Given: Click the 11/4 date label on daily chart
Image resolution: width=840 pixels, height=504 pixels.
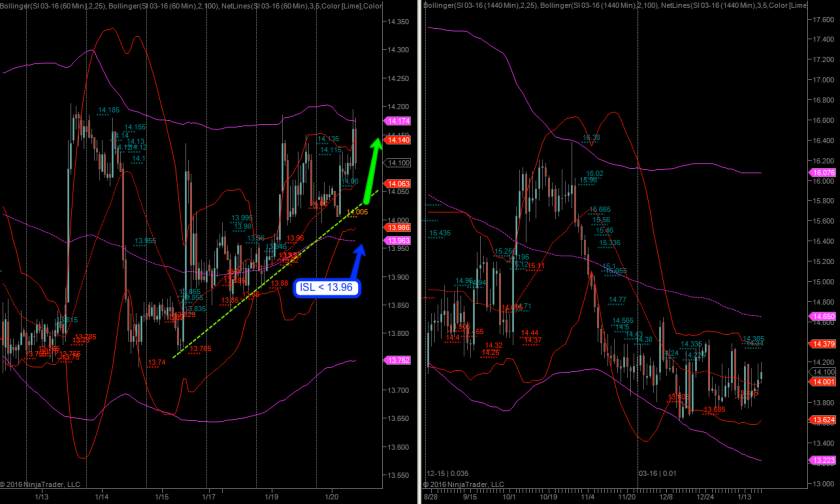Looking at the screenshot, I should pyautogui.click(x=588, y=497).
